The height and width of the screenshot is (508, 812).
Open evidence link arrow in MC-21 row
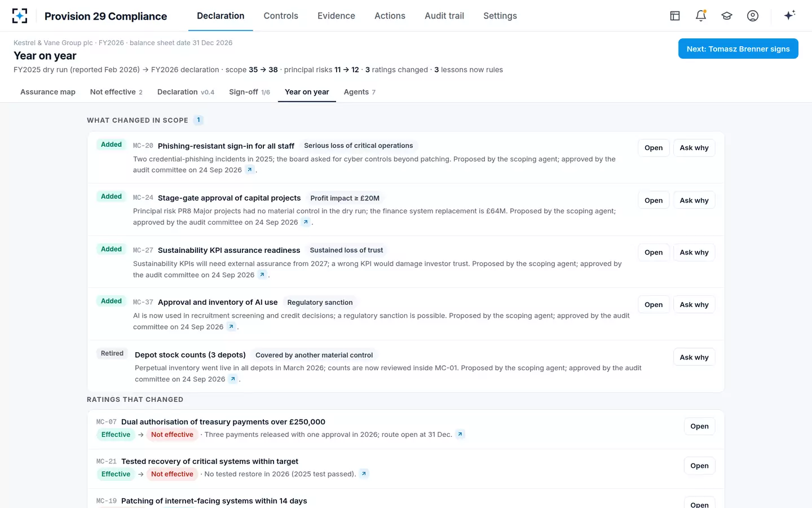364,474
